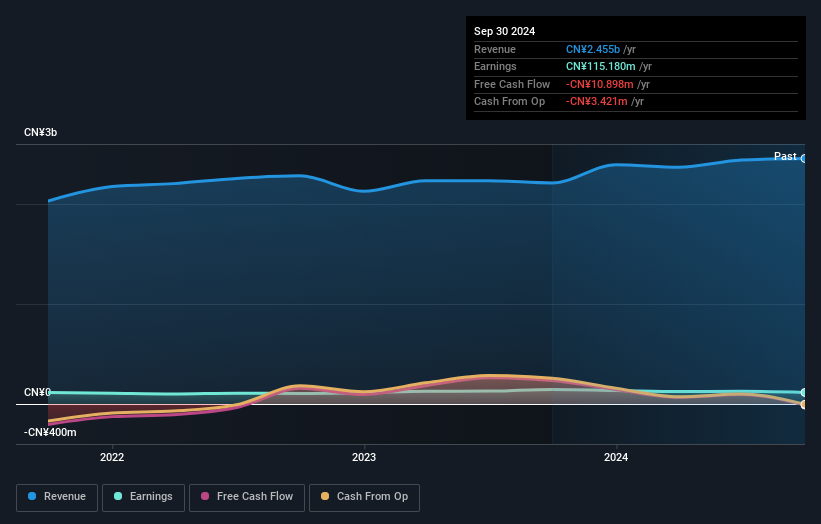Screen dimensions: 821x524
Task: Click the Revenue row label in tooltip
Action: [x=495, y=49]
